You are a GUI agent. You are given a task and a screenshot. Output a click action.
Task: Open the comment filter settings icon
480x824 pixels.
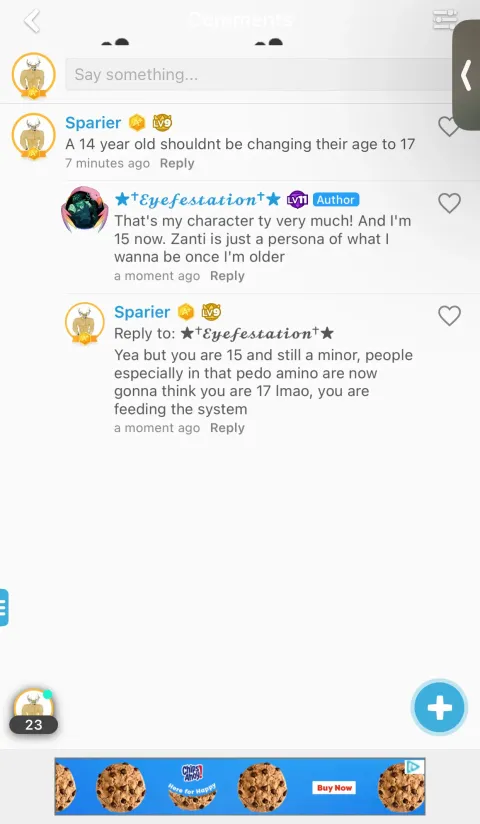coord(445,20)
